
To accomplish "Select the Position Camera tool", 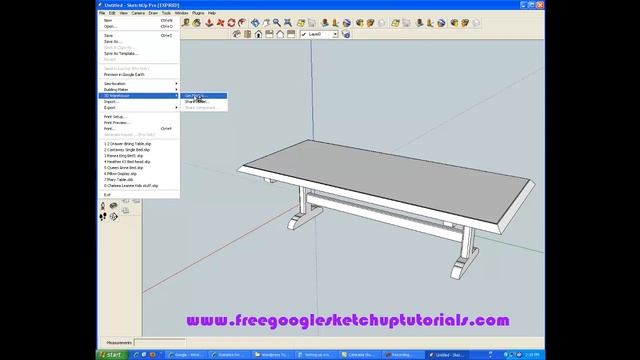I will tap(103, 206).
